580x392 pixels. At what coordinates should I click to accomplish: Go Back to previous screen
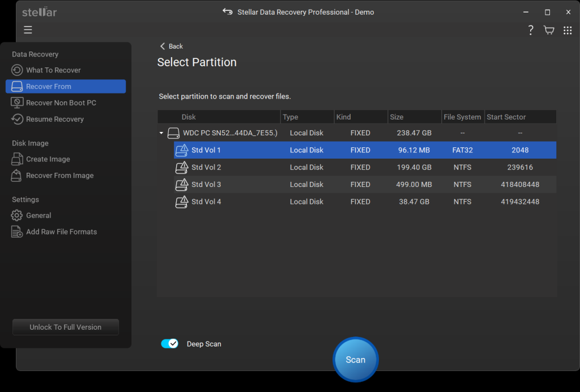[x=171, y=46]
